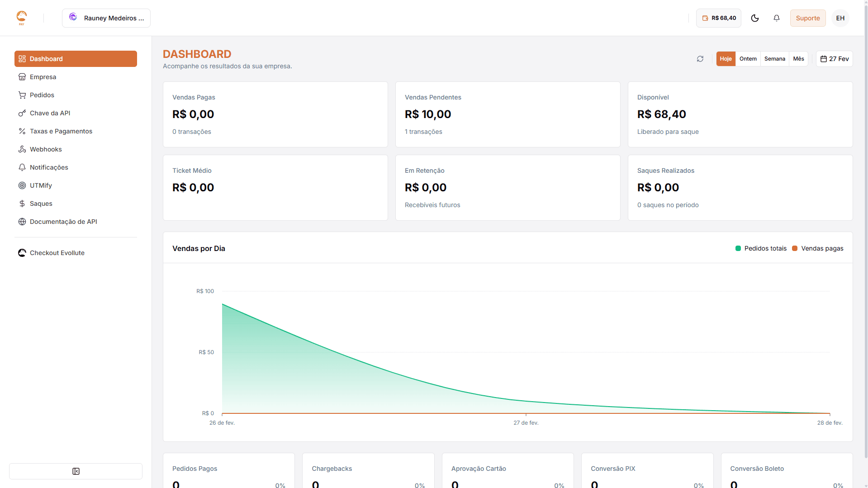
Task: Click the '1 transações' text
Action: coord(423,132)
